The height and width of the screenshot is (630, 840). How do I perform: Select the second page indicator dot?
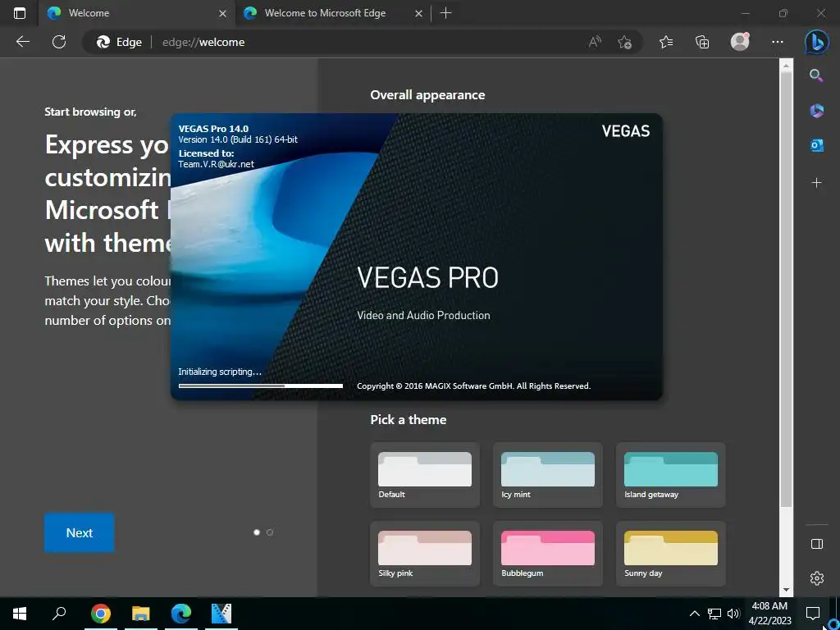[269, 532]
